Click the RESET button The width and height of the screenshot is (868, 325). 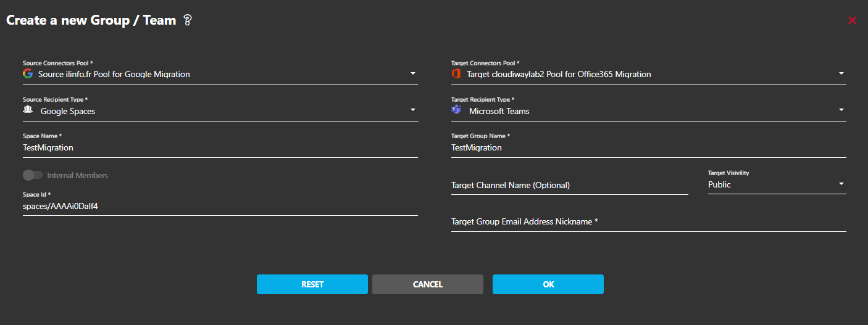tap(312, 284)
